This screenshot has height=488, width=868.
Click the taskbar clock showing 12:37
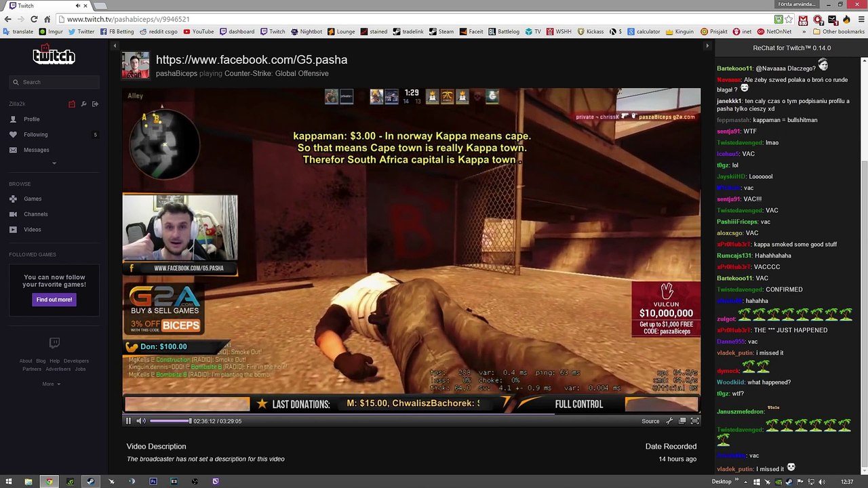[x=847, y=482]
